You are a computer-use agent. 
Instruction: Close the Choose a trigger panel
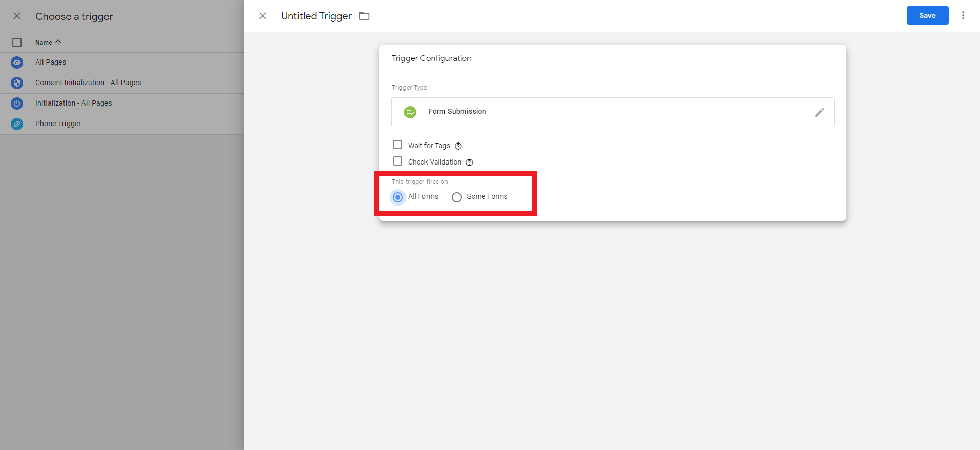tap(17, 16)
